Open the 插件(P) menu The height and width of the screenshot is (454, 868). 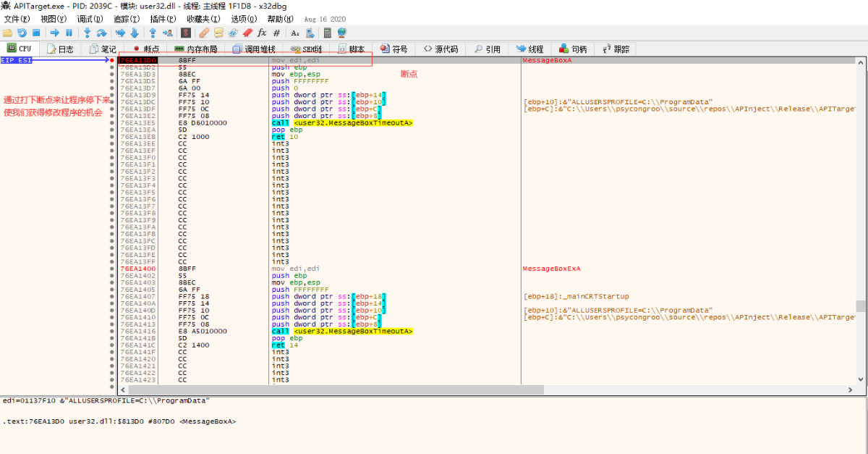pos(163,19)
